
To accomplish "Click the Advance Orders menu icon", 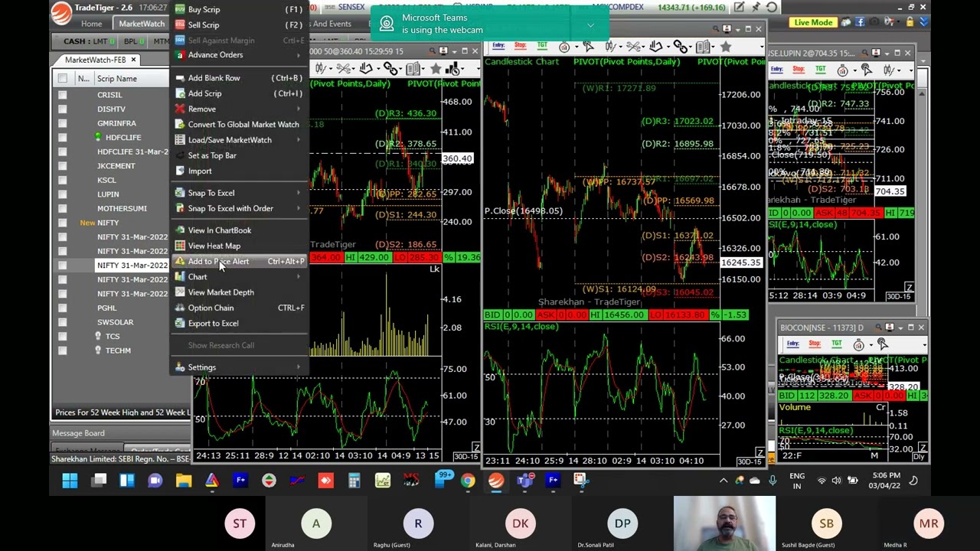I will click(180, 55).
